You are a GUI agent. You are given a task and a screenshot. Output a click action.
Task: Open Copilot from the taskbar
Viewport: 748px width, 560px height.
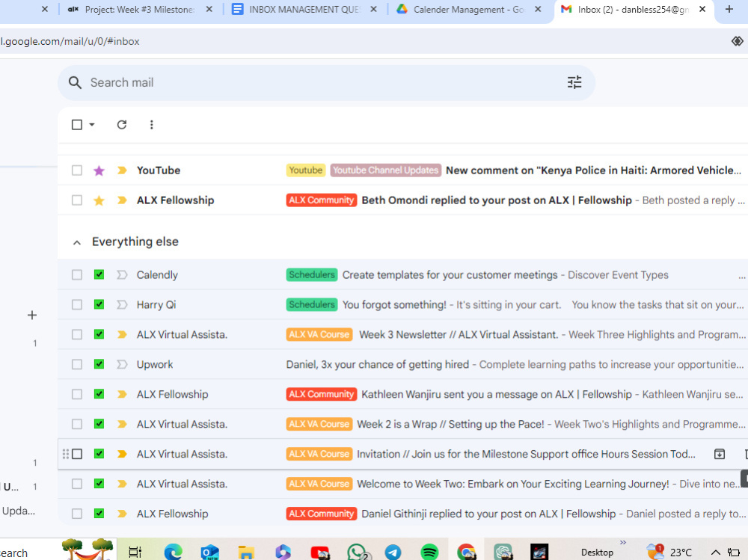pyautogui.click(x=283, y=552)
